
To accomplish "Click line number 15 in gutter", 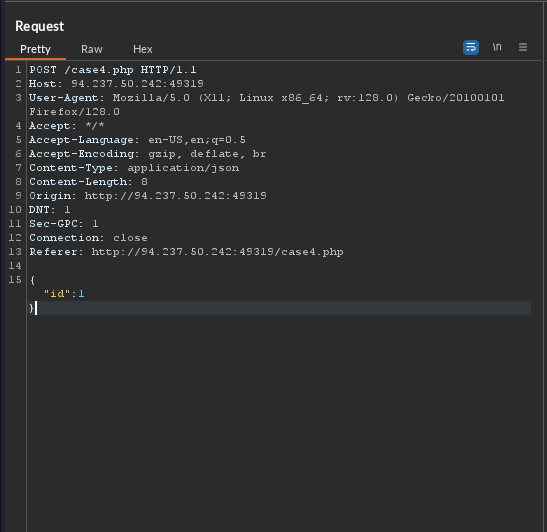I will click(15, 280).
